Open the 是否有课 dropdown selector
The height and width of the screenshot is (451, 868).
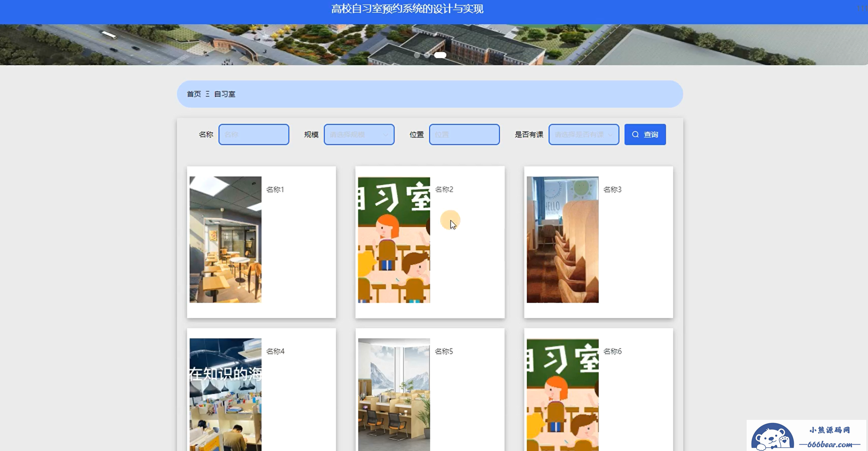pyautogui.click(x=584, y=134)
